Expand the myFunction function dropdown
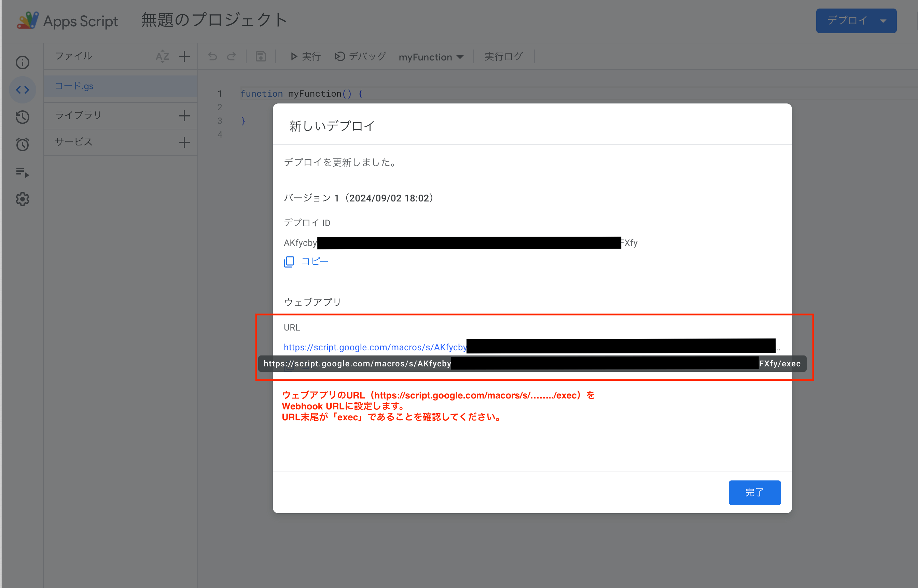 click(x=431, y=57)
